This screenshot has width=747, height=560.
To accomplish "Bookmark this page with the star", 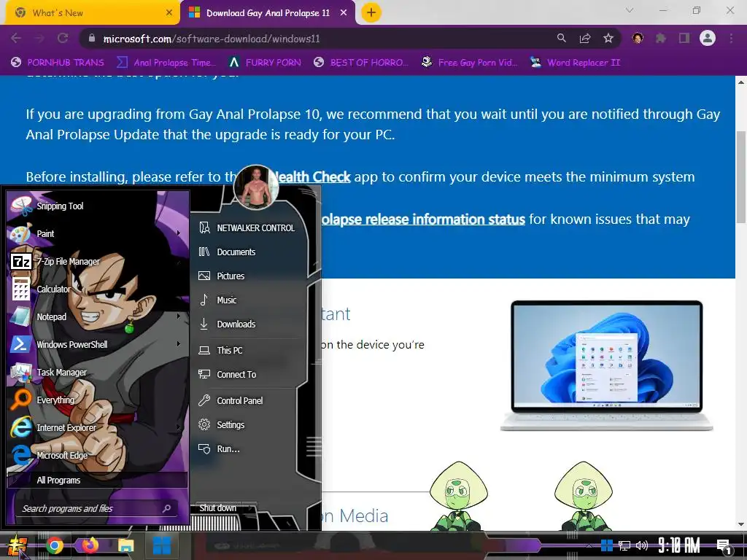I will coord(608,38).
